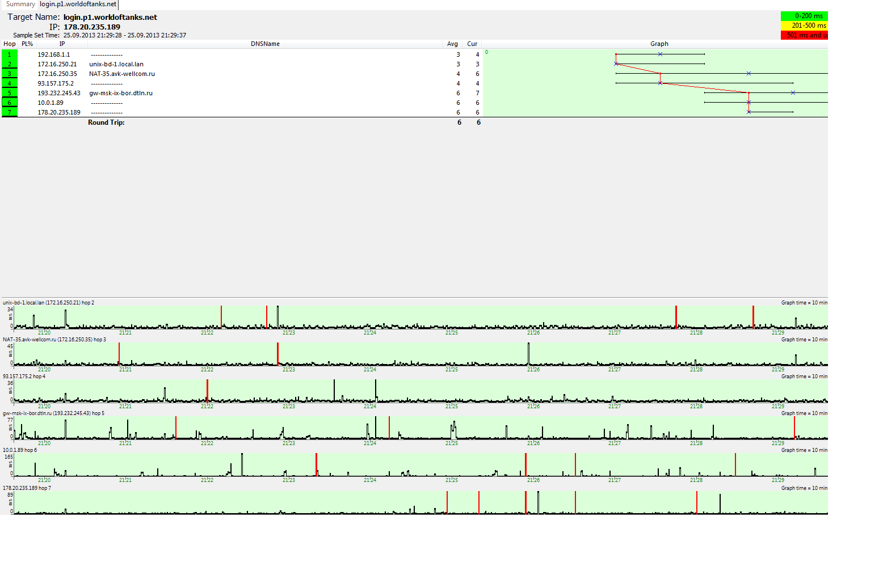The width and height of the screenshot is (883, 588).
Task: Select IP address 192.168.1.1
Action: (54, 54)
